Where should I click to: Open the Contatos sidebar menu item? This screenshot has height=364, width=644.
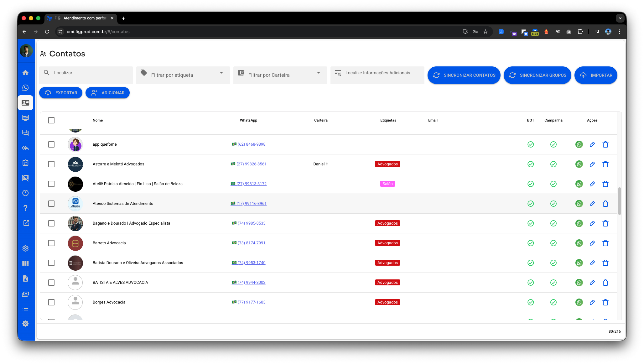point(25,103)
